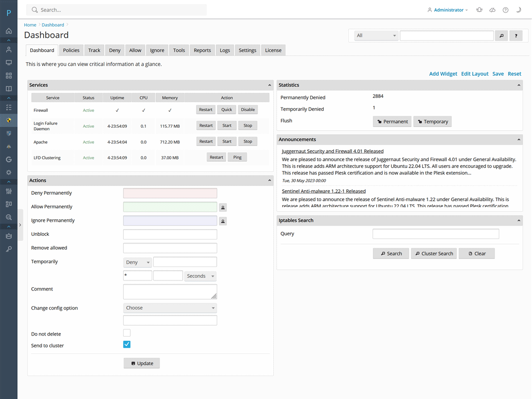Click the wrench icon at sidebar bottom
This screenshot has height=399, width=532.
point(8,248)
